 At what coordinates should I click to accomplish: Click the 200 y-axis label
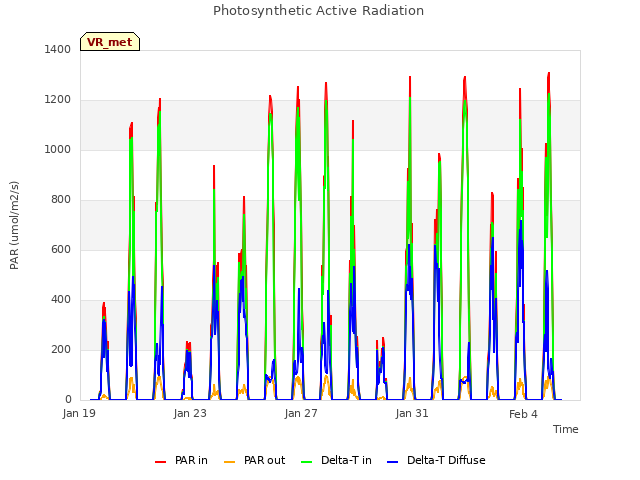pos(61,349)
